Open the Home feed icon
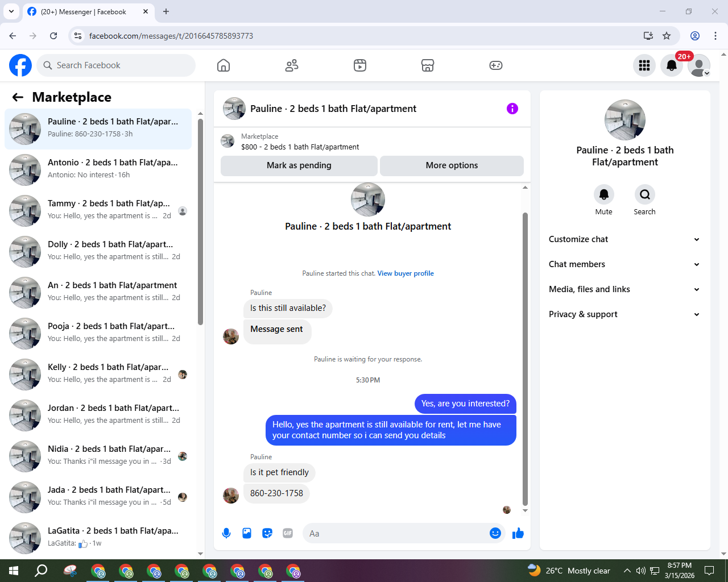Screen dimensions: 728x582 (224, 65)
